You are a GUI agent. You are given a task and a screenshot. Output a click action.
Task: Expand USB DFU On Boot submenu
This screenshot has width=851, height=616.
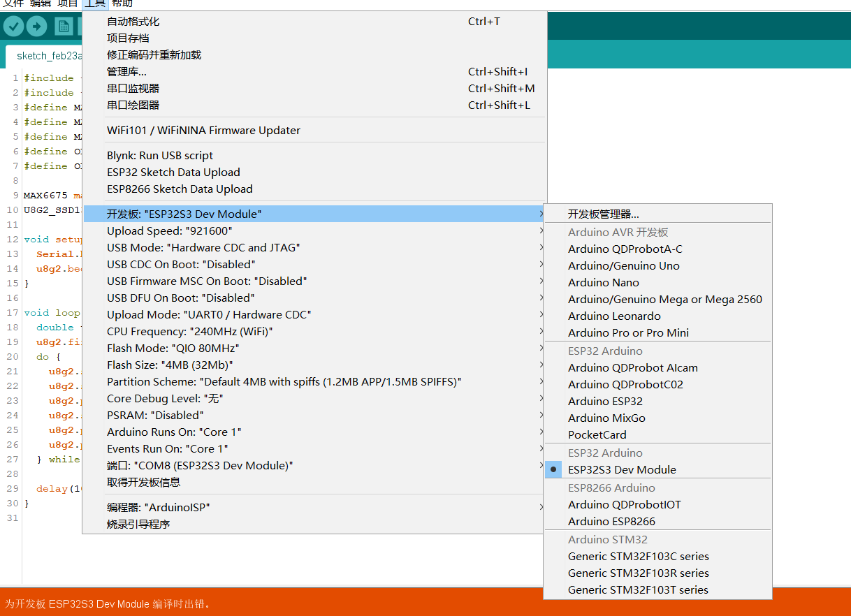coord(314,298)
